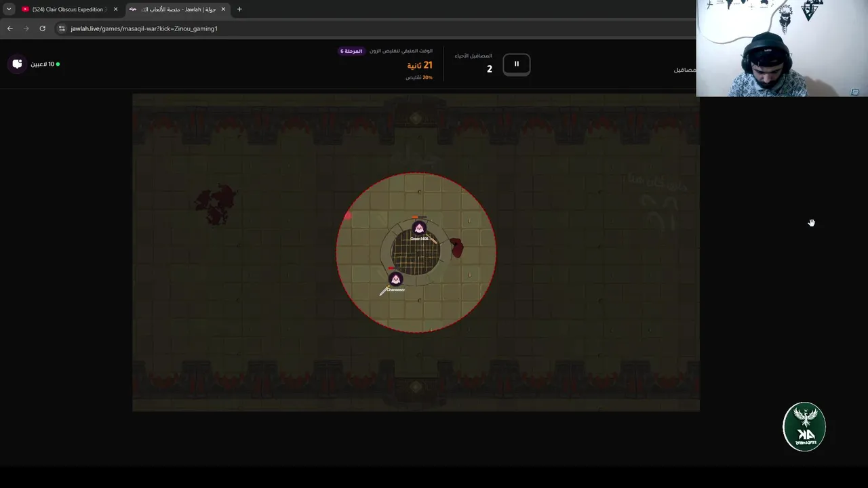Click the '21 ثانية' countdown timer
This screenshot has width=868, height=488.
pos(420,65)
